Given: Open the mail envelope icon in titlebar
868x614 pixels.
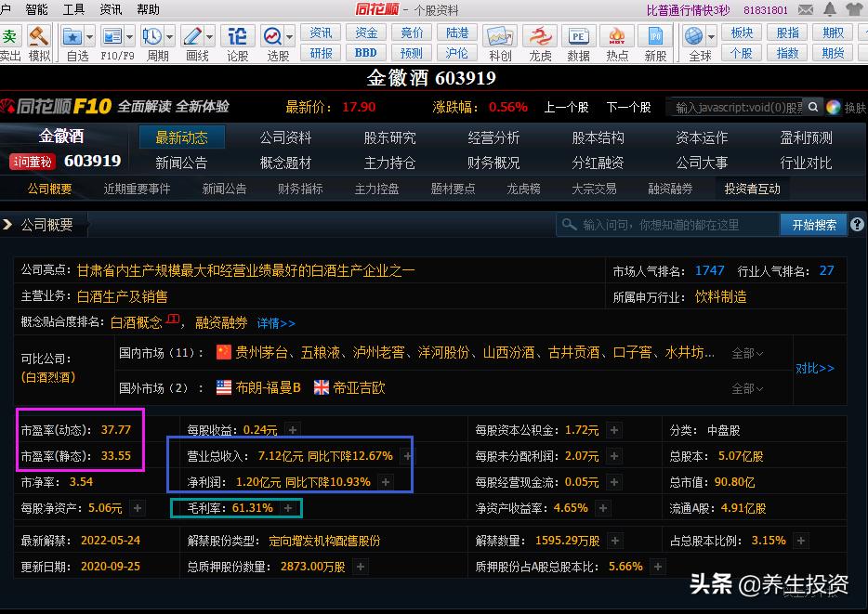Looking at the screenshot, I should click(805, 9).
